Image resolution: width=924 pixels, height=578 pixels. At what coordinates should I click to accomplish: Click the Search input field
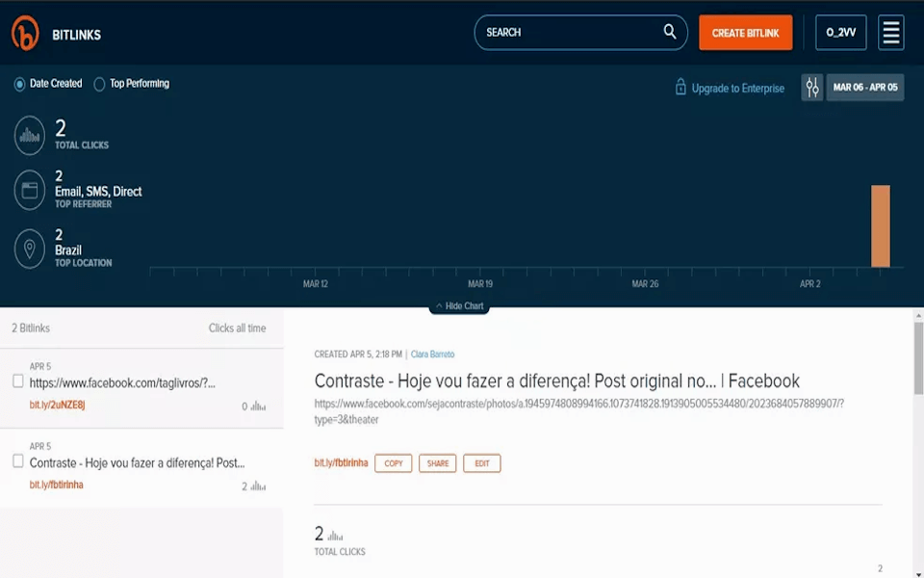pos(580,33)
